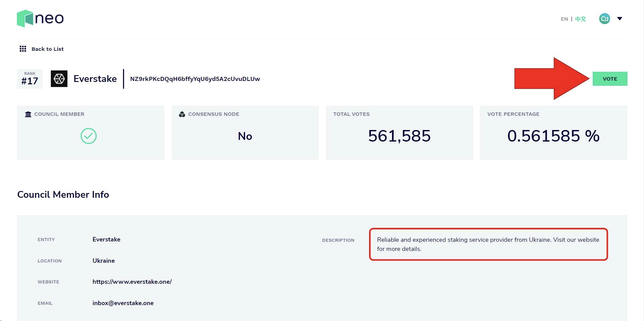Click the grid icon beside Back to List
Image resolution: width=644 pixels, height=321 pixels.
[x=23, y=49]
